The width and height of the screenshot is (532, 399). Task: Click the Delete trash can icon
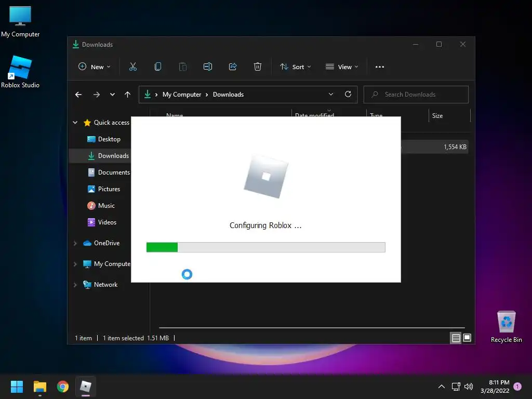258,67
